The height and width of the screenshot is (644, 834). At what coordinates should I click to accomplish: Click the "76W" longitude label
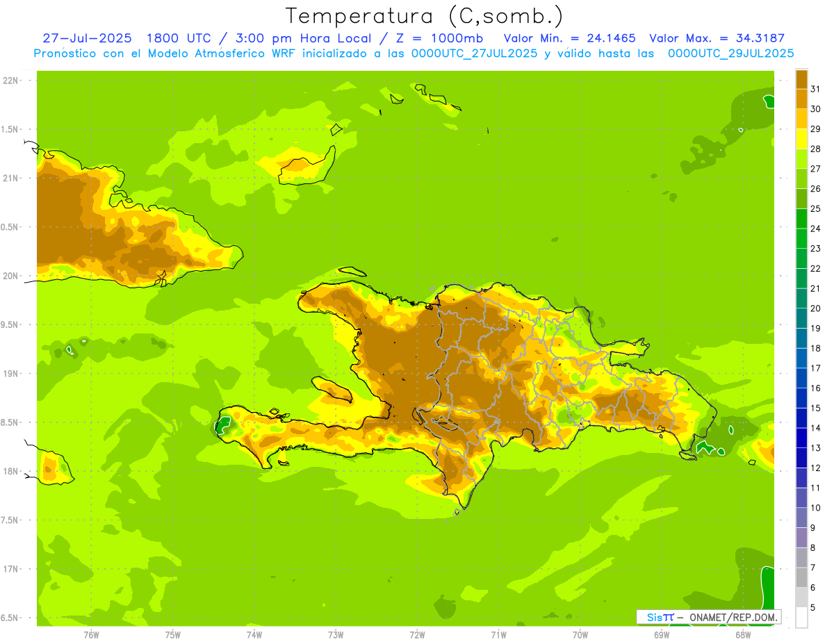(x=91, y=635)
